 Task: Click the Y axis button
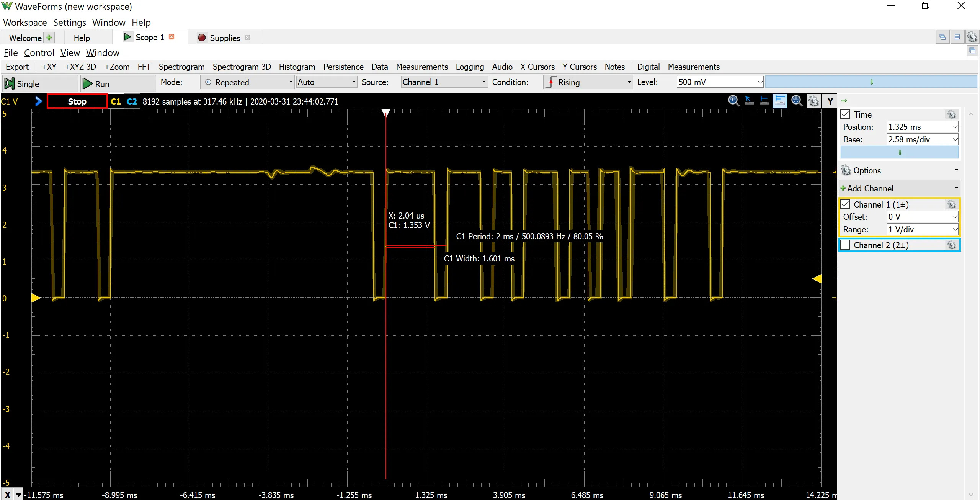[830, 101]
